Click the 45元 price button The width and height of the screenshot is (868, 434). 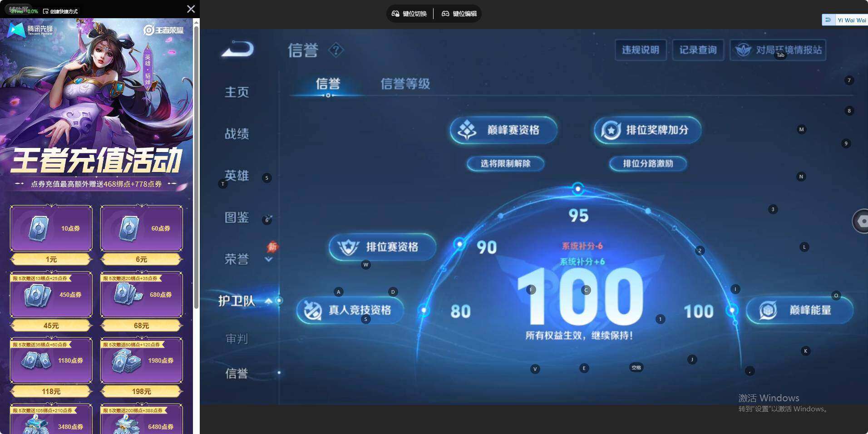51,325
